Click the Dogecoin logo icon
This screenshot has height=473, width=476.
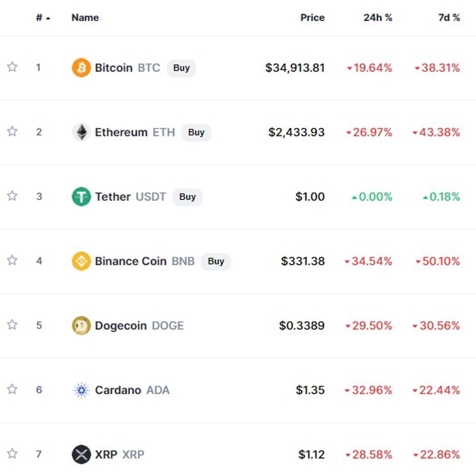coord(81,326)
